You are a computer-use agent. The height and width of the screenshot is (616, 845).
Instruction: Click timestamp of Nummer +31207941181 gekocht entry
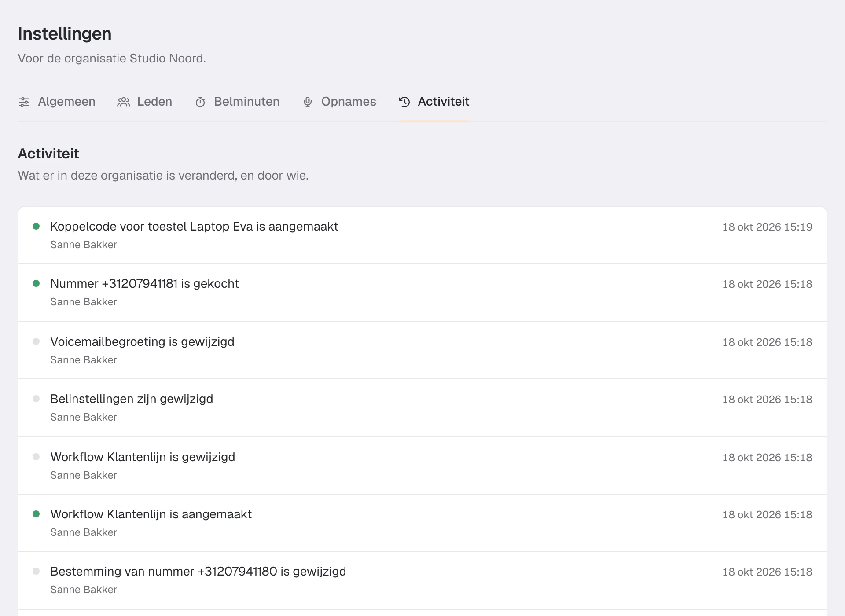[767, 284]
